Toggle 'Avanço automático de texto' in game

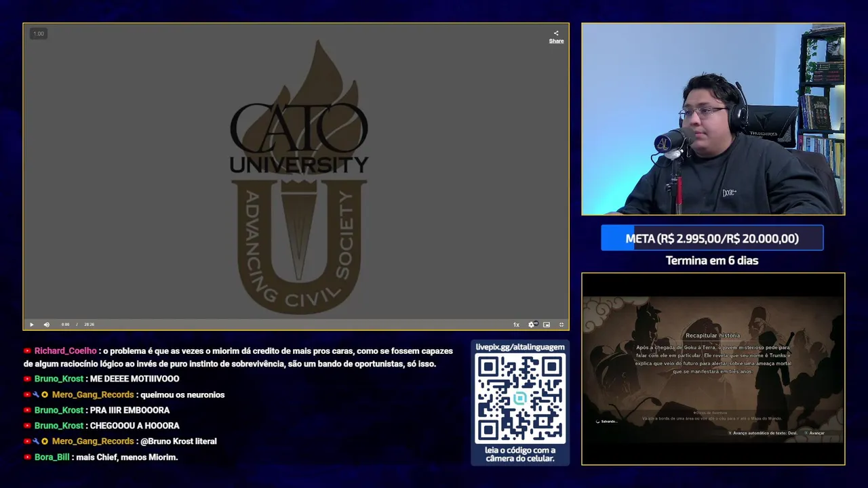click(766, 433)
